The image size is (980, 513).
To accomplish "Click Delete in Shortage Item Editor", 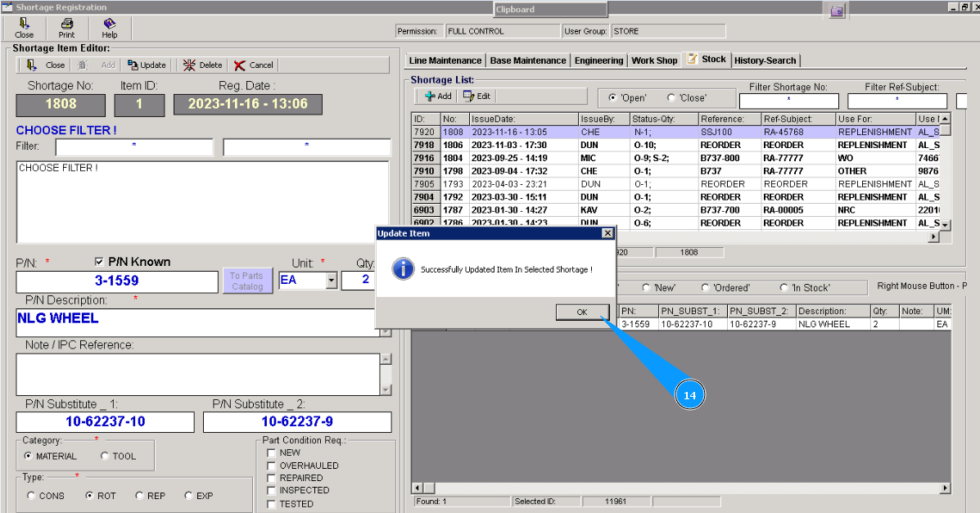I will point(202,65).
